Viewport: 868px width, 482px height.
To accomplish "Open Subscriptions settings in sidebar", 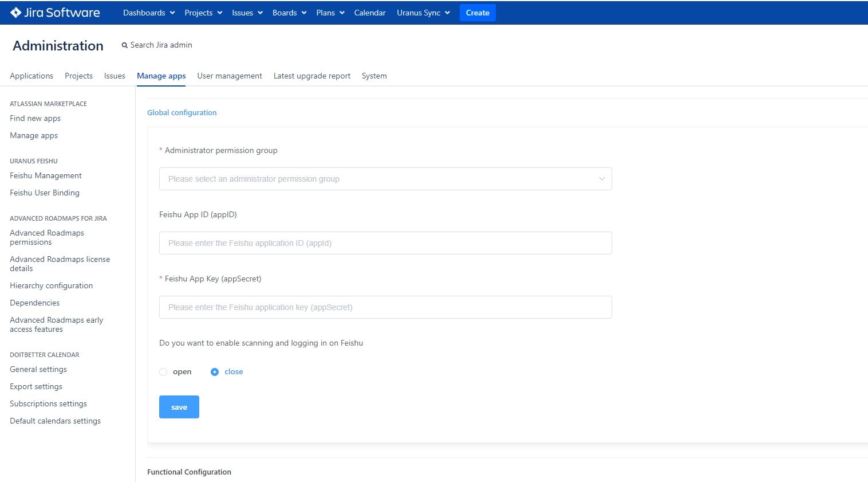I will (48, 403).
